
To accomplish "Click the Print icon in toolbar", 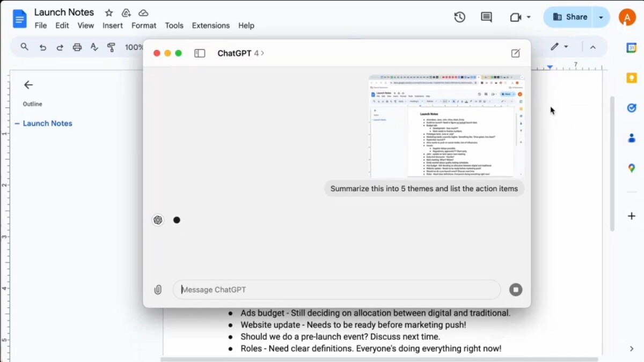I will tap(77, 47).
